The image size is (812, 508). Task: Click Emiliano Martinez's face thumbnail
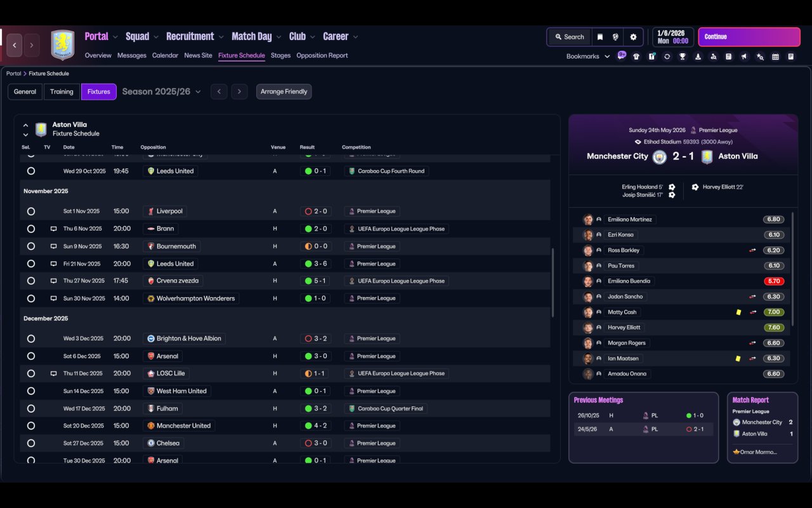588,220
